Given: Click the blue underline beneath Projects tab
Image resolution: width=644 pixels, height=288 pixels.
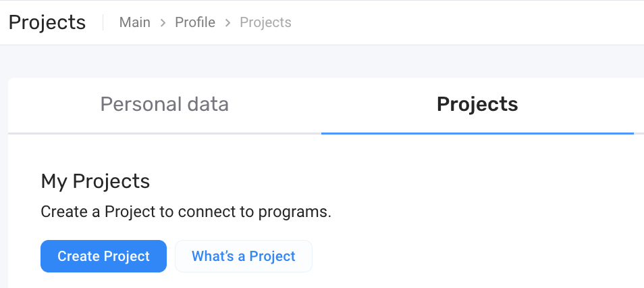Looking at the screenshot, I should [477, 133].
